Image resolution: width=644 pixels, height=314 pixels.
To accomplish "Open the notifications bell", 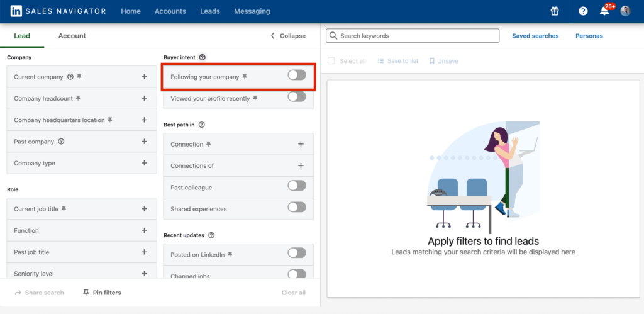I will pyautogui.click(x=604, y=11).
